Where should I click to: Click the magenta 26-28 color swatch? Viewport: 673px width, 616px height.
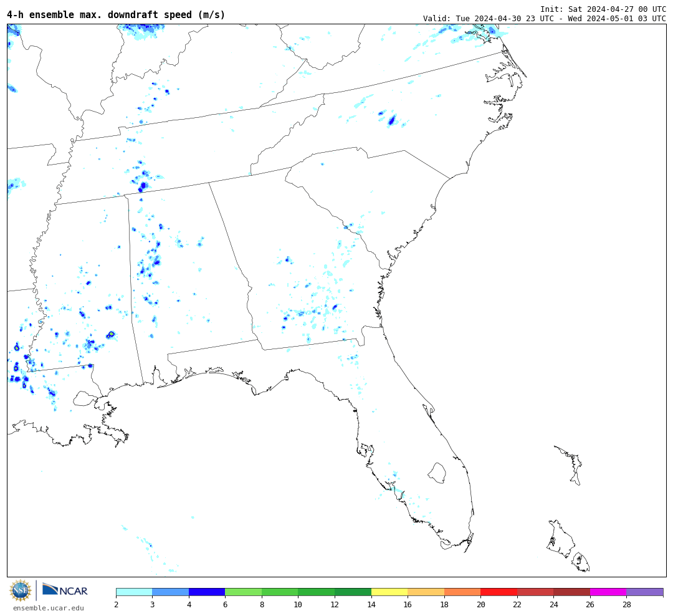coord(608,592)
